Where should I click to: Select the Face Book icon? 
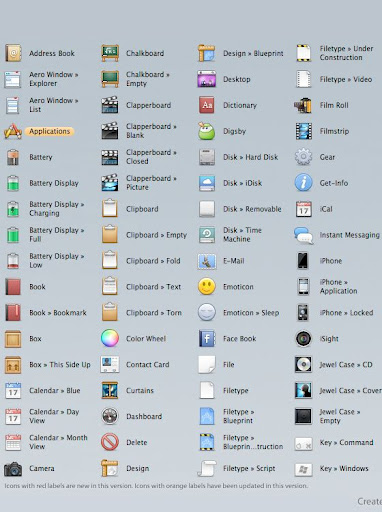click(x=207, y=339)
